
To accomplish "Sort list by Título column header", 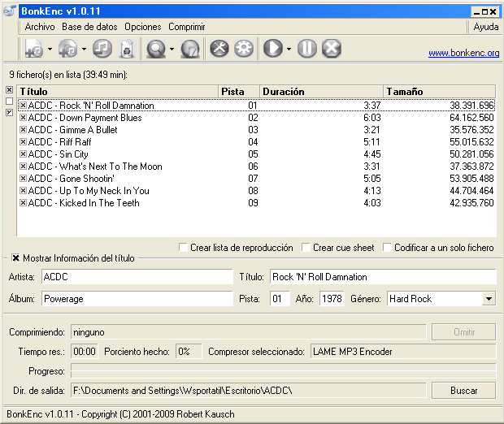I will pyautogui.click(x=117, y=92).
